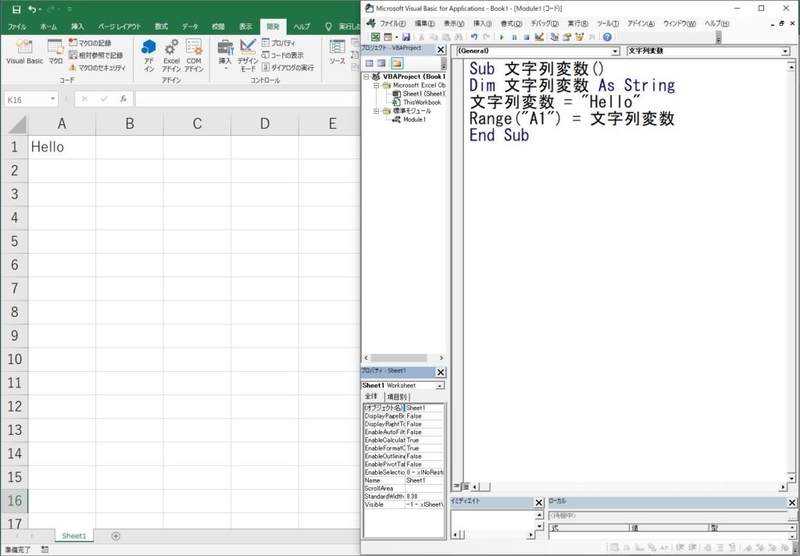Viewport: 800px width, 556px height.
Task: Click the Insert Function fx button
Action: (x=123, y=99)
